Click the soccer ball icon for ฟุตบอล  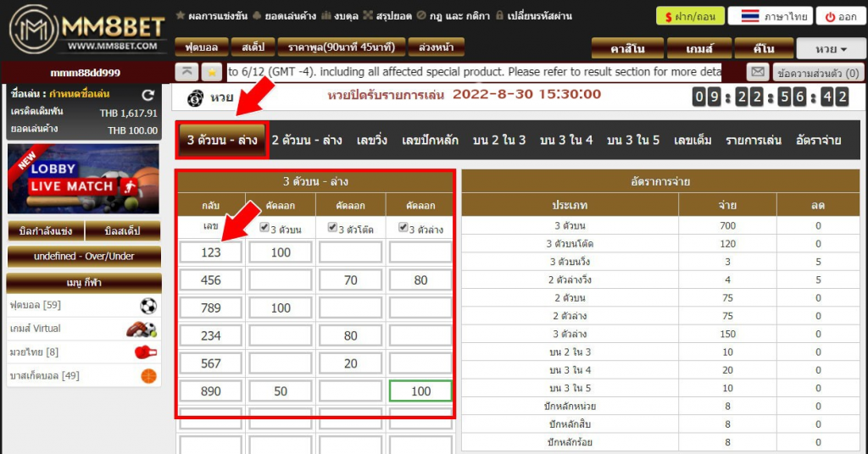coord(148,305)
